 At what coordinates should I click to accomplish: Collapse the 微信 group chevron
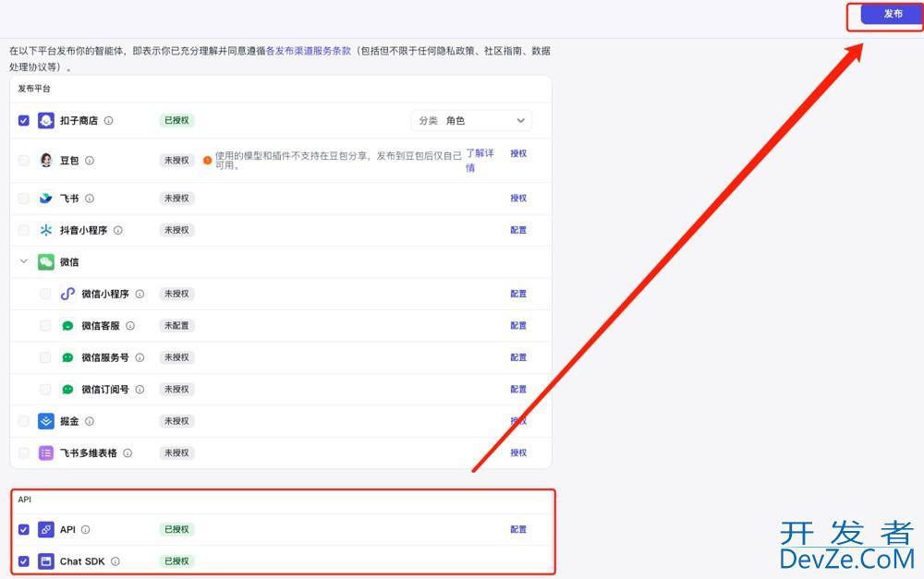point(24,261)
